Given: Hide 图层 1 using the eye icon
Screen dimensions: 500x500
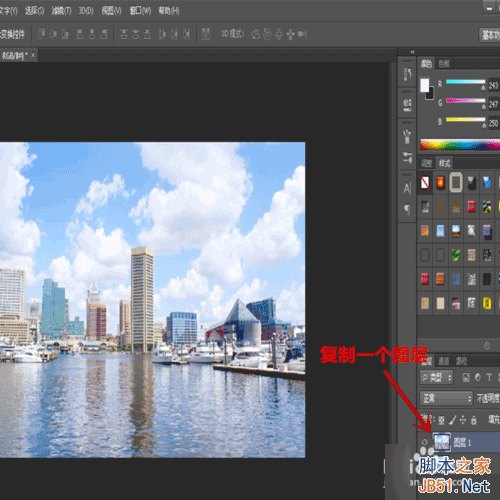Looking at the screenshot, I should coord(424,442).
